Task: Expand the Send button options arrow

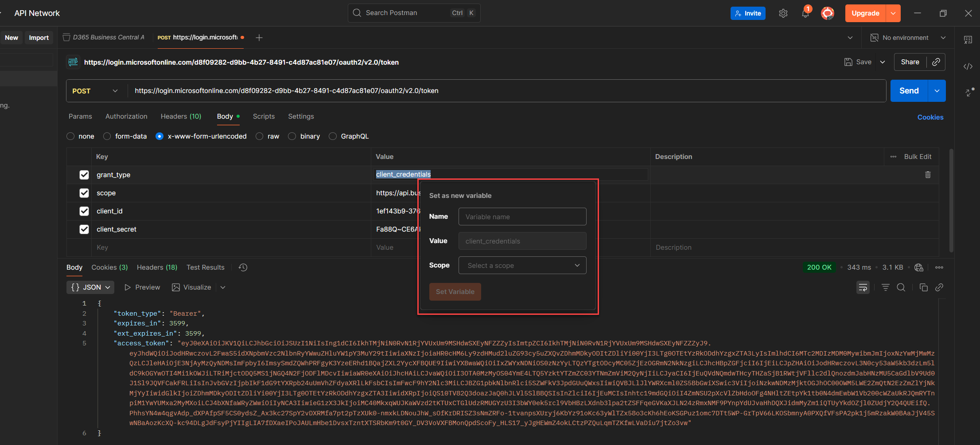Action: (937, 91)
